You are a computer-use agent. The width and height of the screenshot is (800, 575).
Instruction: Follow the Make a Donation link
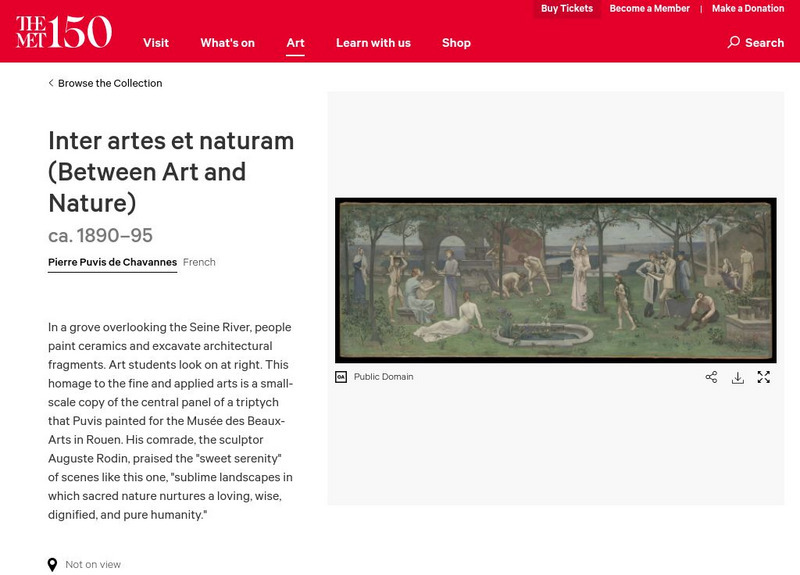[748, 9]
